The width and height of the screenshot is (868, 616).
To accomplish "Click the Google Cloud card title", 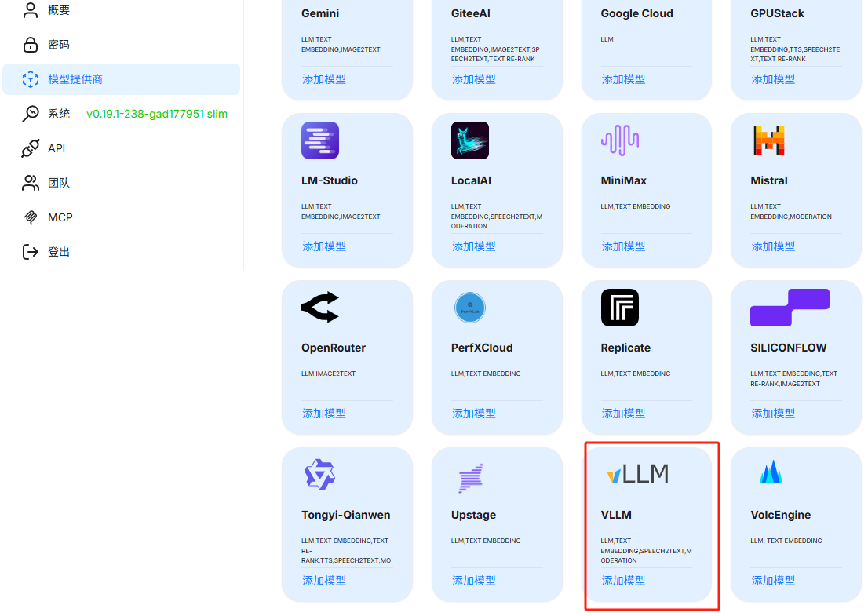I will [x=636, y=13].
